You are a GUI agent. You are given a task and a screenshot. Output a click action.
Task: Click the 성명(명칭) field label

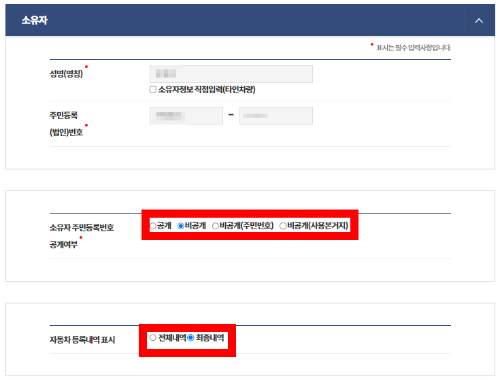tap(66, 74)
